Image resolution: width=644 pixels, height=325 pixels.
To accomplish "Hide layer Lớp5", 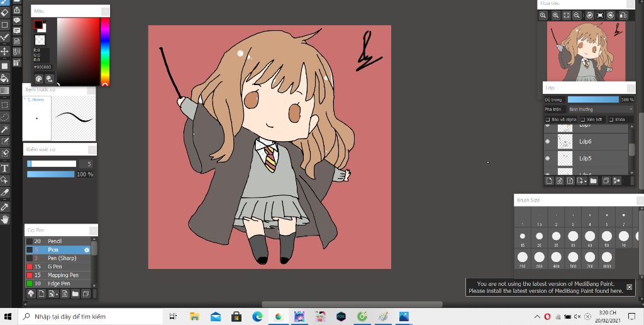I will coord(548,158).
